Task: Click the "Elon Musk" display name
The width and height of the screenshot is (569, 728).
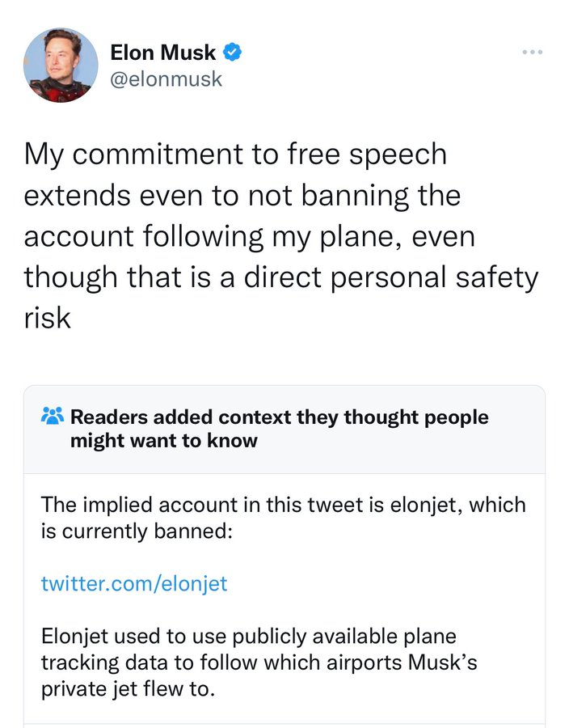Action: point(162,53)
